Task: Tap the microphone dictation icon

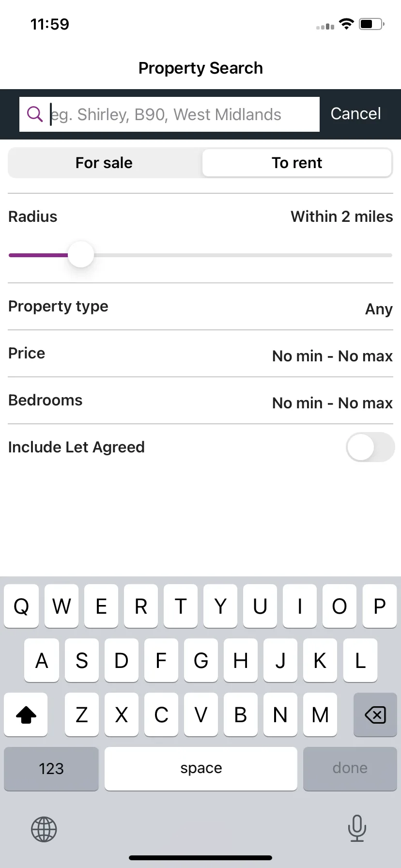Action: (357, 828)
